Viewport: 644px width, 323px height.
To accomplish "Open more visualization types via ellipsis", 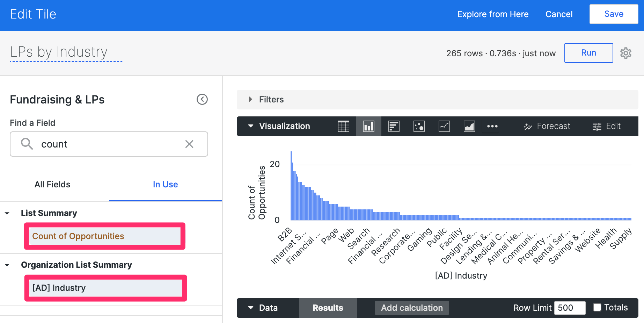I will point(492,126).
